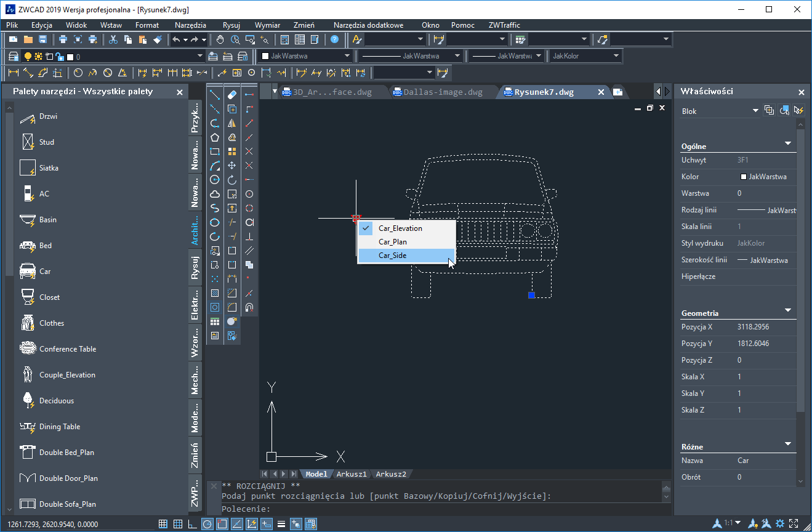Select the Hatch tool icon
The width and height of the screenshot is (812, 532).
215,293
